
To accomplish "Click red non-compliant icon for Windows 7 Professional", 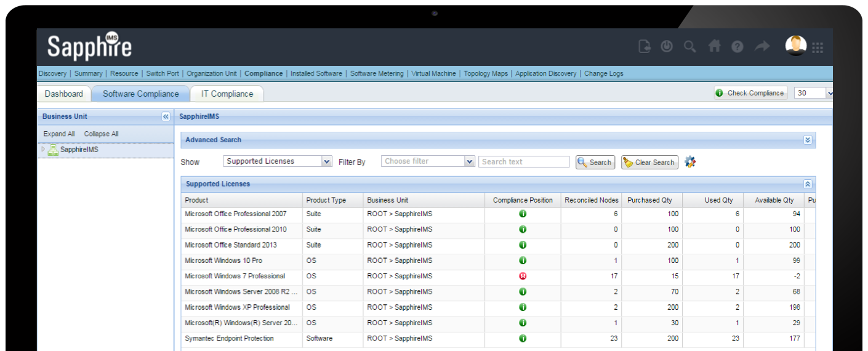I will (523, 276).
